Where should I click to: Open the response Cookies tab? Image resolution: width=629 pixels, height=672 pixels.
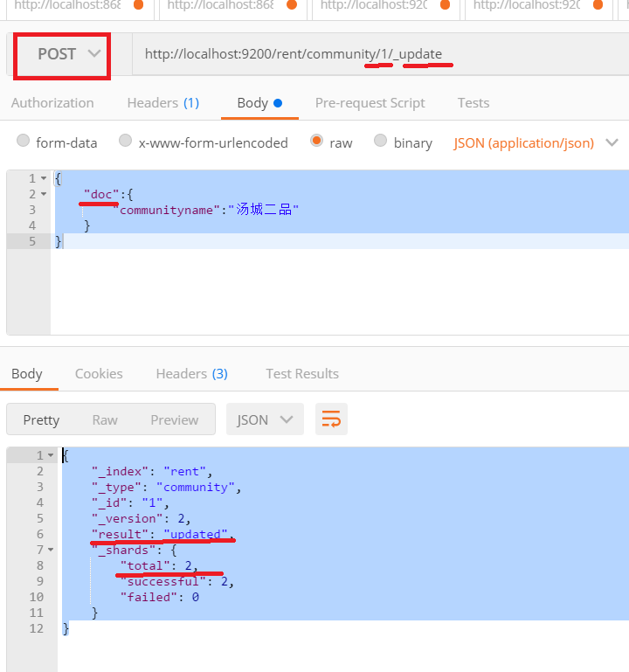(x=99, y=374)
